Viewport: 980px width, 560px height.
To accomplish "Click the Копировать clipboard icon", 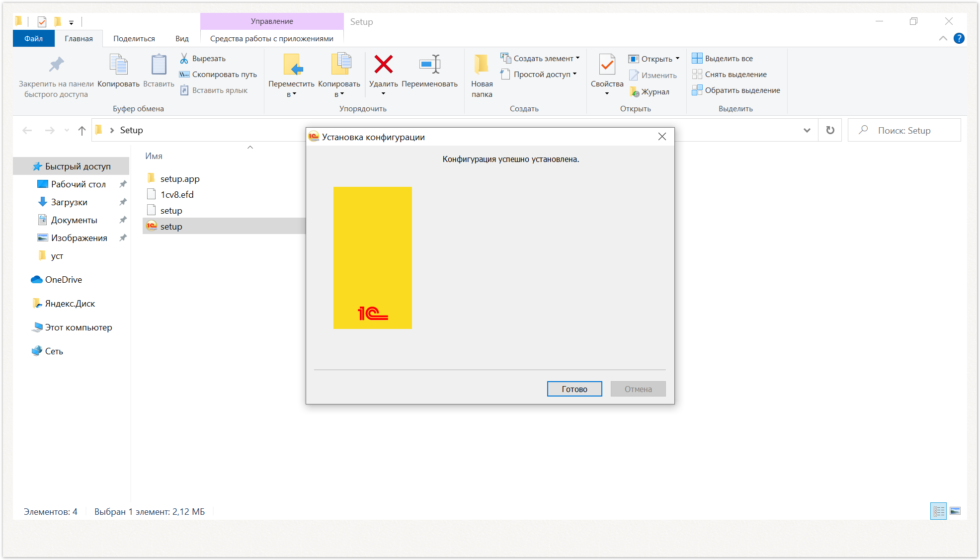I will tap(118, 65).
